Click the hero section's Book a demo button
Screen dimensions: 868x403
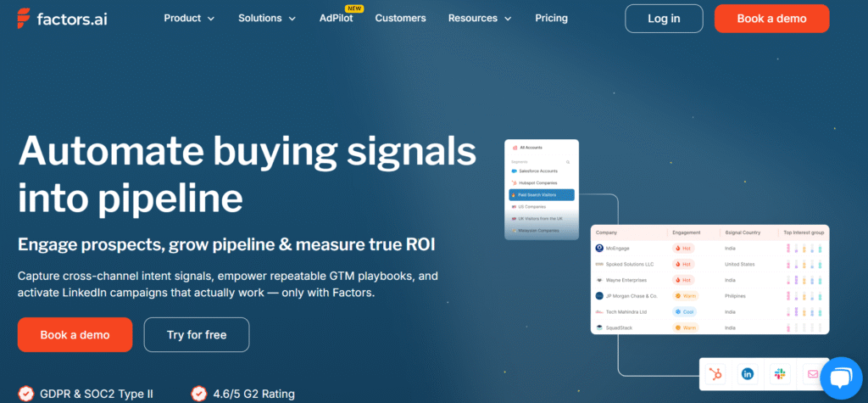point(75,335)
